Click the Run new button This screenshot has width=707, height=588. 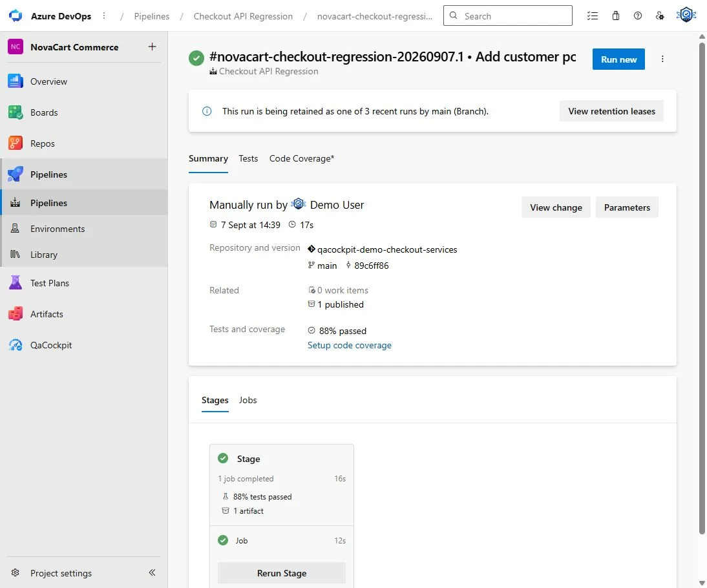[618, 59]
